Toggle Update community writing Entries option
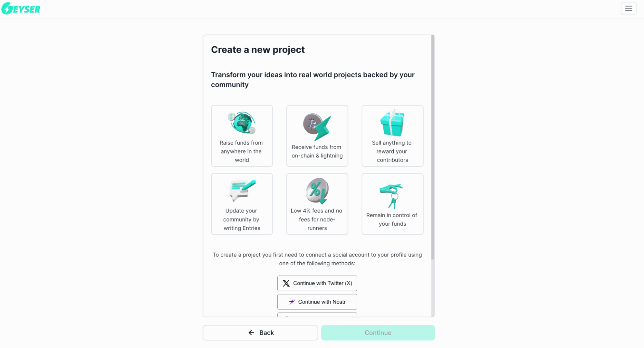644x348 pixels. [x=242, y=204]
